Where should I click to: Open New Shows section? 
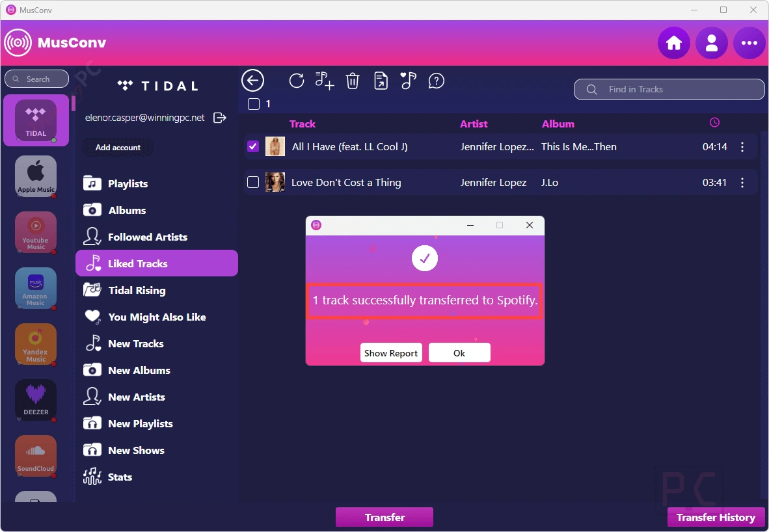pos(157,450)
